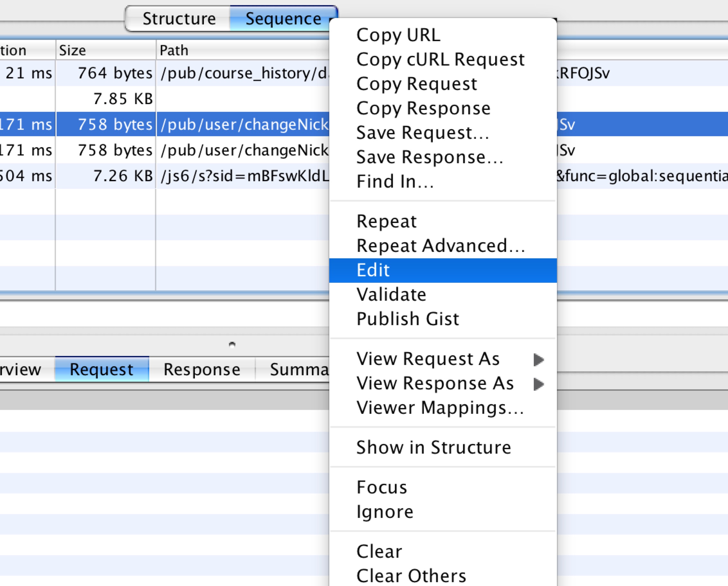
Task: Select Repeat Advanced… option
Action: [x=441, y=246]
